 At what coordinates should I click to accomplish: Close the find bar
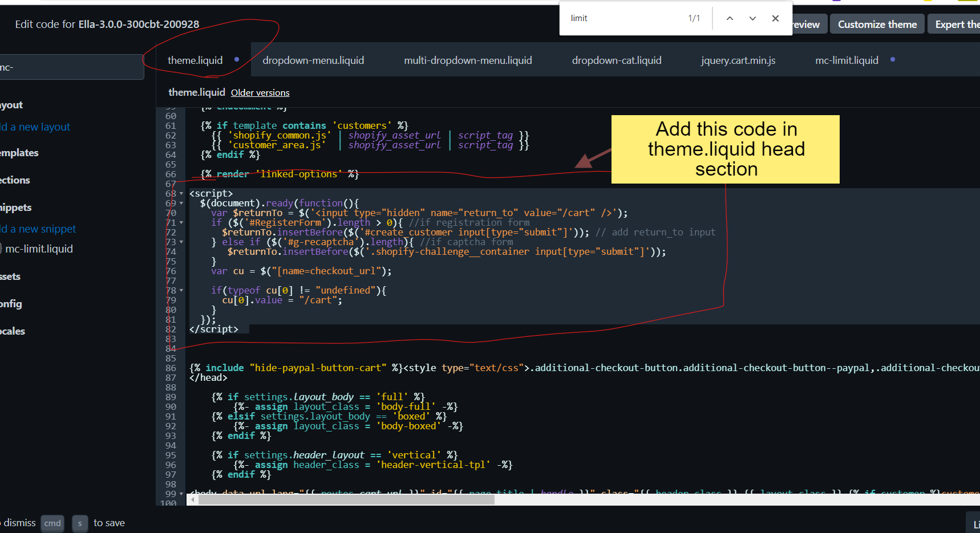[x=775, y=18]
